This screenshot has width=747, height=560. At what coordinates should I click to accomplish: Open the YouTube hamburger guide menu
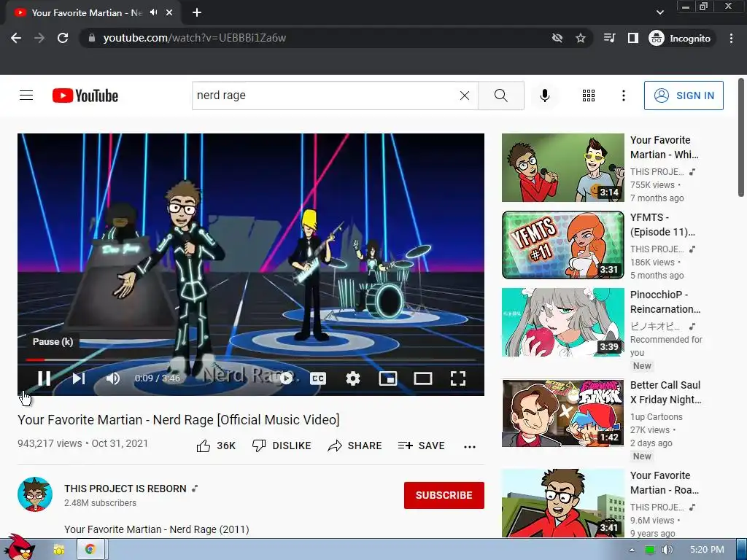pos(26,96)
